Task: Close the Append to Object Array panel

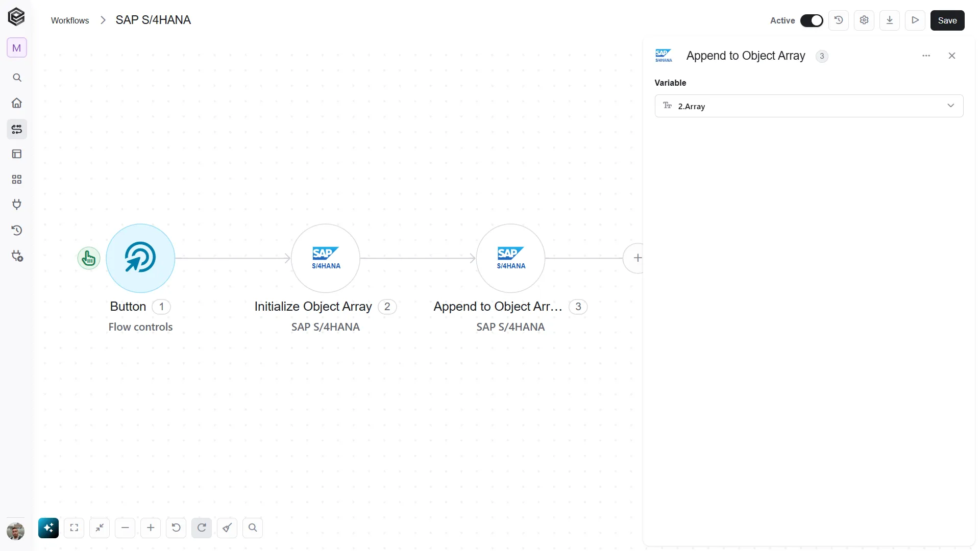Action: tap(952, 56)
